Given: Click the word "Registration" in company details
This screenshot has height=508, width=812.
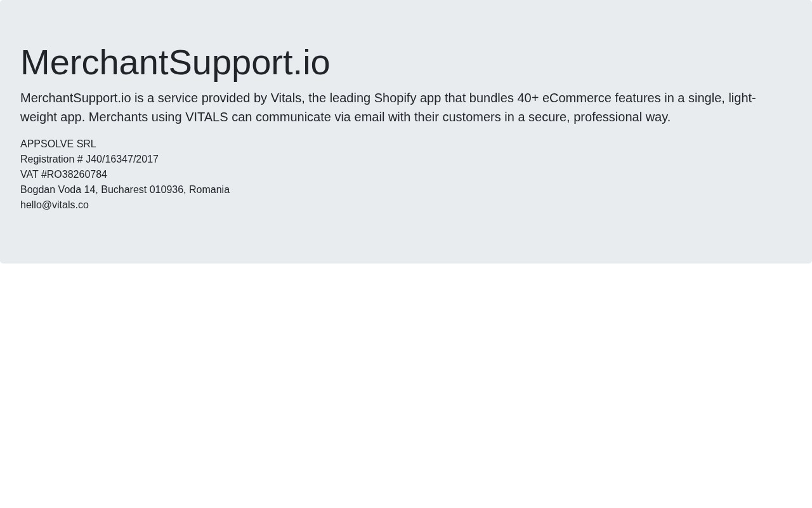Looking at the screenshot, I should tap(47, 159).
